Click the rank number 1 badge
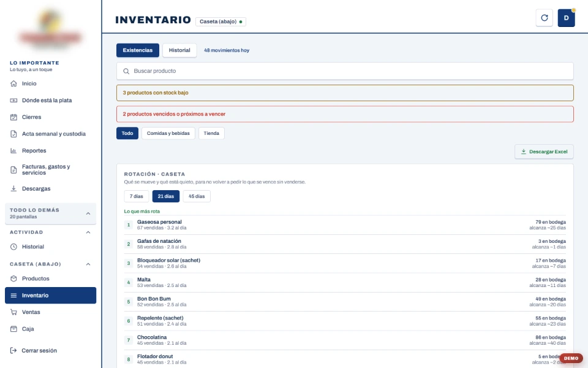This screenshot has height=368, width=588. point(128,225)
